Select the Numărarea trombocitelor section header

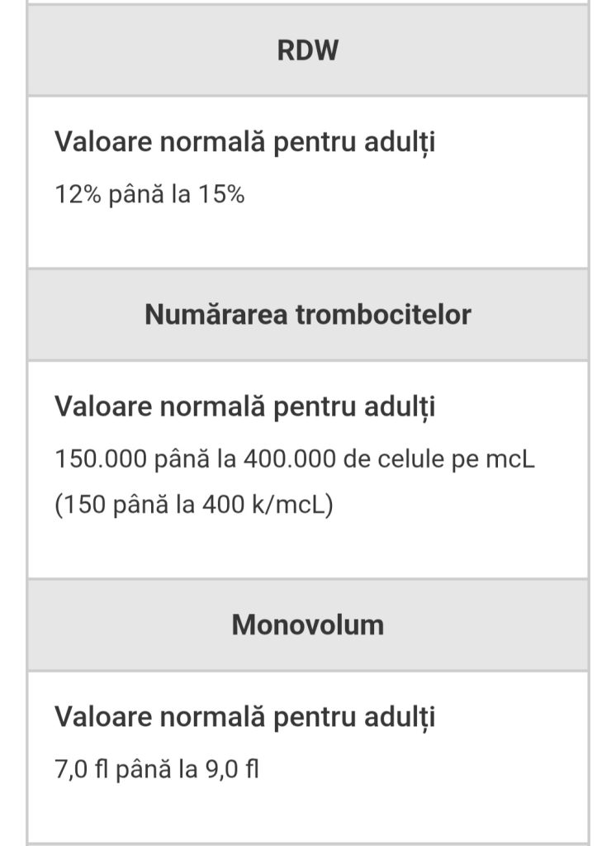pos(307,315)
